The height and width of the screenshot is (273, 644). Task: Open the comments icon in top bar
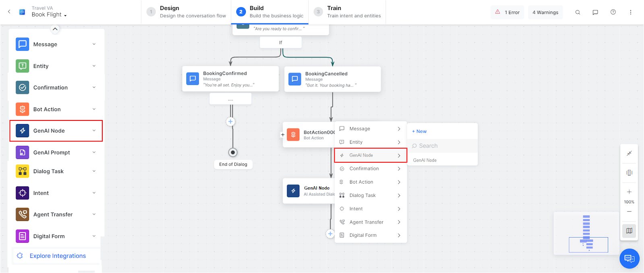[595, 12]
